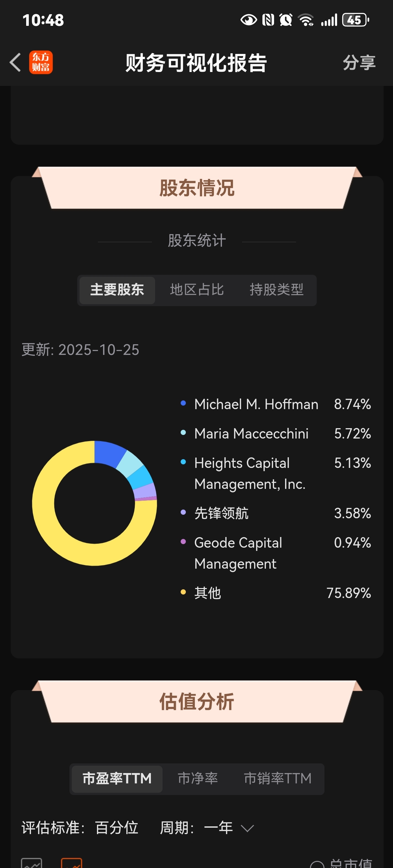Tap the Wi-Fi status bar icon

coord(306,20)
